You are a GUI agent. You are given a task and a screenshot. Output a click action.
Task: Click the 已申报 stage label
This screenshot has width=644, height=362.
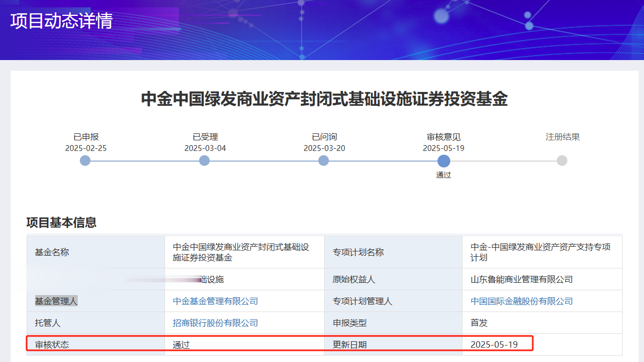[86, 137]
